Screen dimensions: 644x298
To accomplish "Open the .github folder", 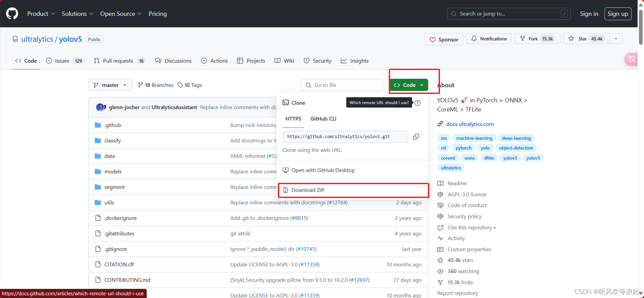I will tap(113, 125).
